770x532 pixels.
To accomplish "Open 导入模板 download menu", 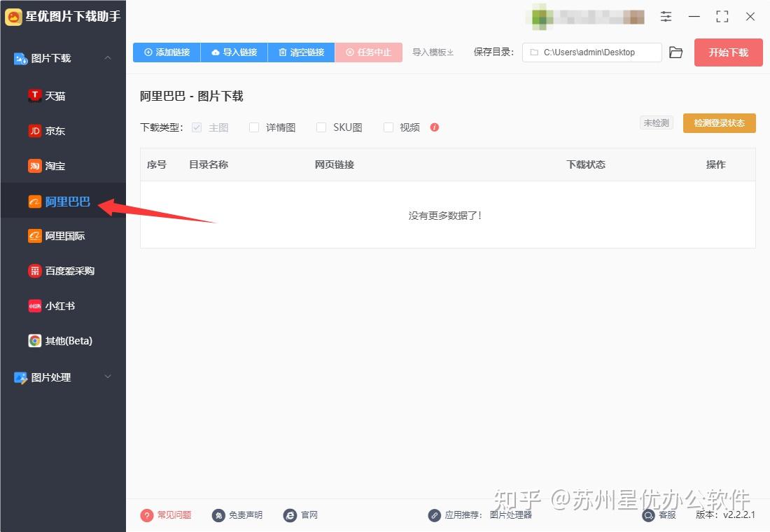I will tap(433, 52).
